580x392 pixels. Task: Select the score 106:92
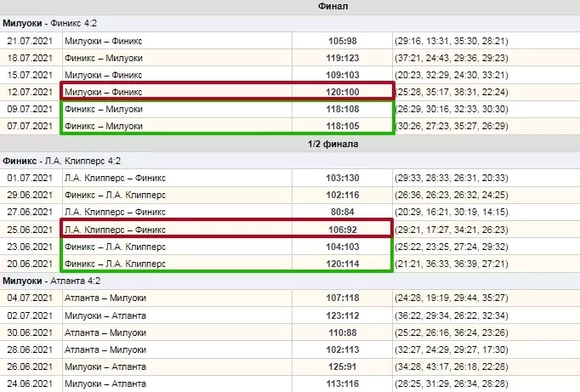pyautogui.click(x=343, y=230)
